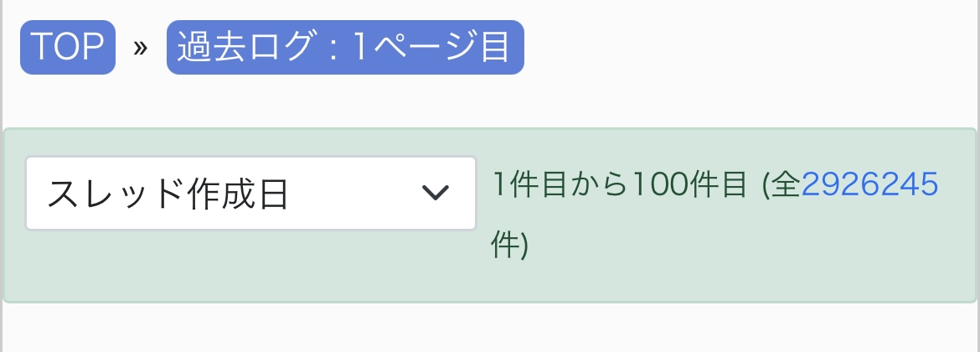Open the 2926245 total count link
Viewport: 980px width, 352px height.
tap(869, 184)
